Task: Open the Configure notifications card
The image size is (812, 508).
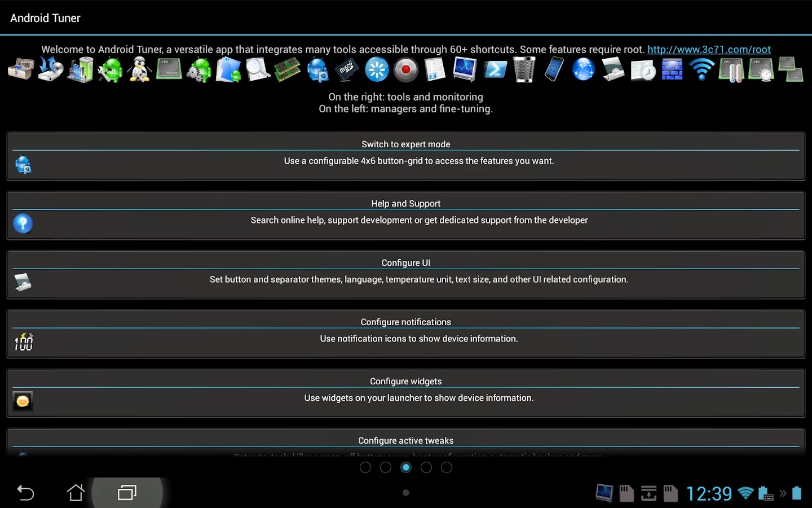Action: [x=406, y=334]
